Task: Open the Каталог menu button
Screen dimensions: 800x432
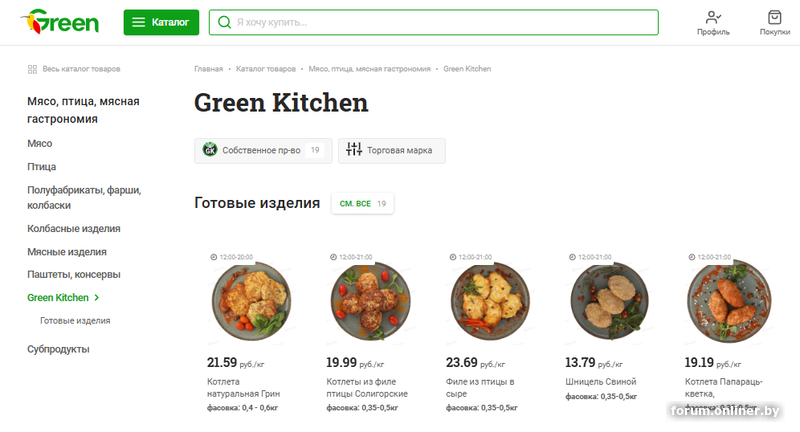Action: coord(161,22)
